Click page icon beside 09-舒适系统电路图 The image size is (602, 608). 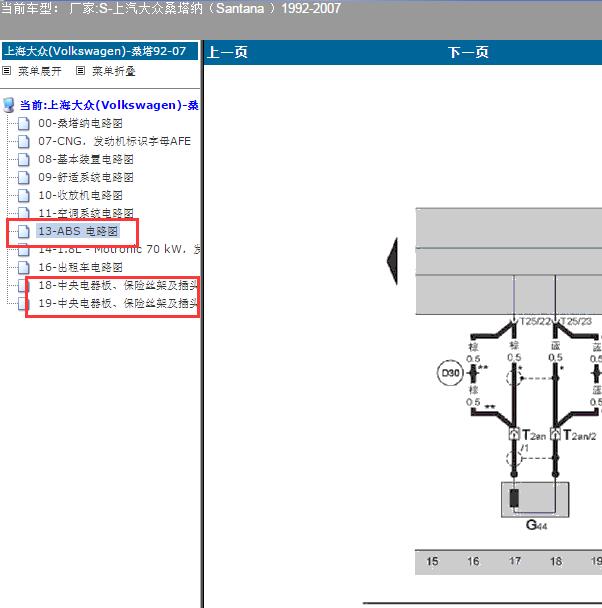pos(24,178)
